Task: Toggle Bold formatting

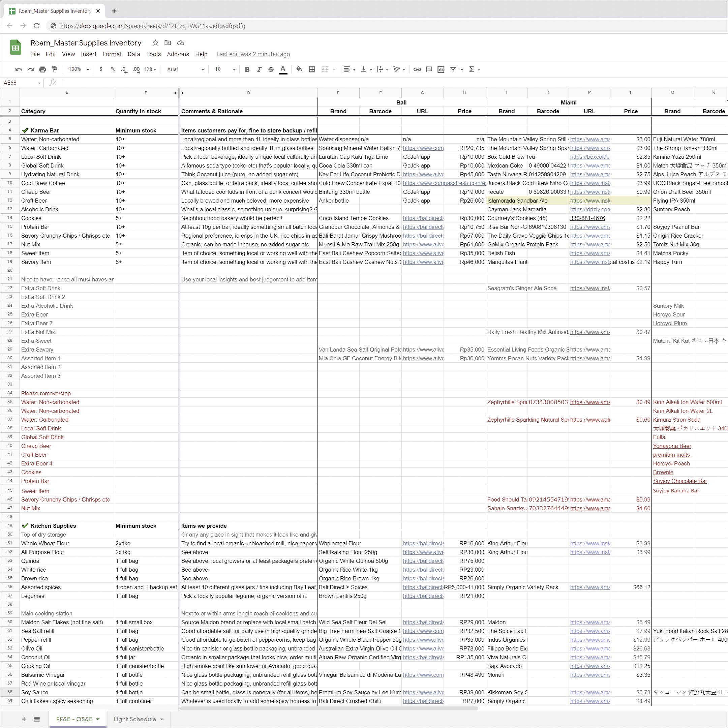Action: click(247, 69)
